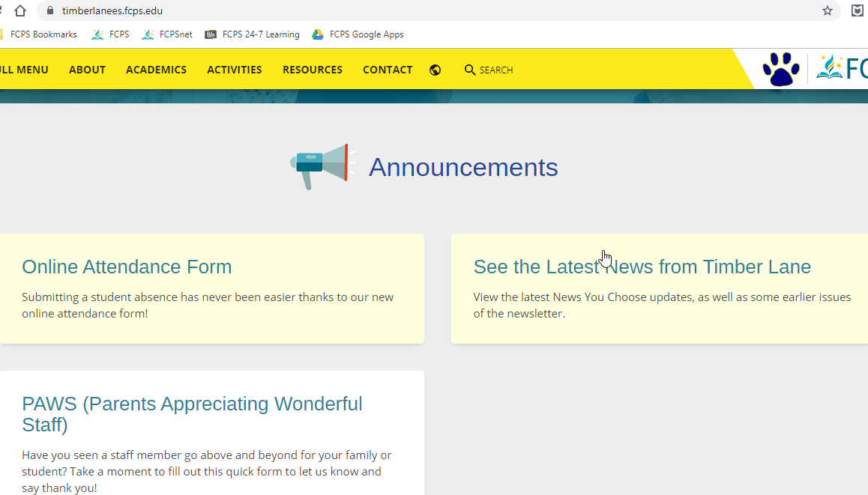
Task: Click the magnifying glass search icon
Action: point(470,70)
